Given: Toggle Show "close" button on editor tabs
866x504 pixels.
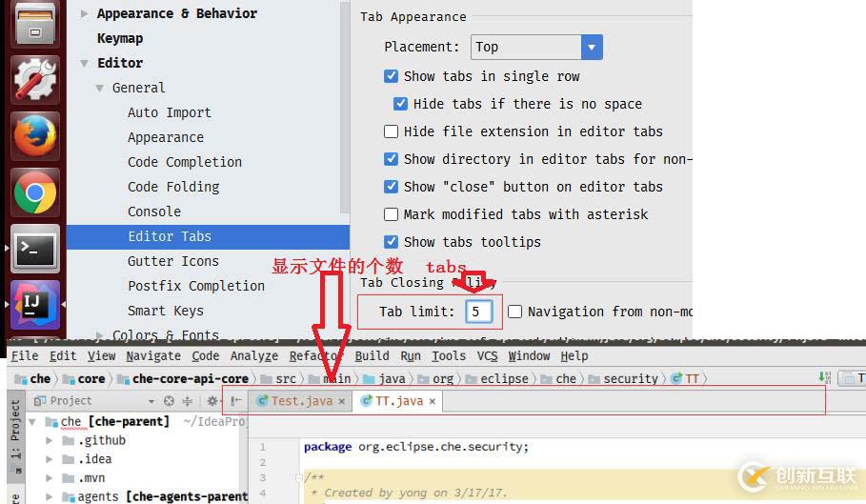Looking at the screenshot, I should tap(391, 187).
